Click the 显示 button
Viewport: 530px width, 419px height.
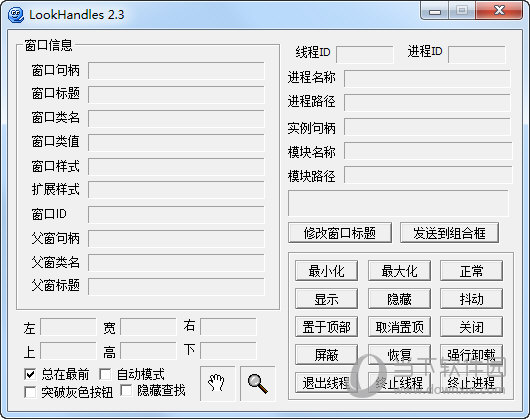pos(326,299)
